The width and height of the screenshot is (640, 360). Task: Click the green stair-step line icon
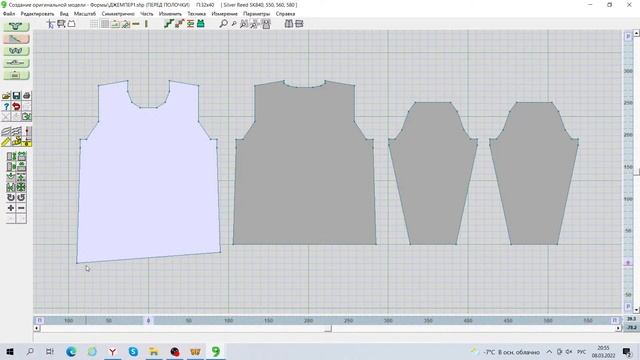(169, 24)
